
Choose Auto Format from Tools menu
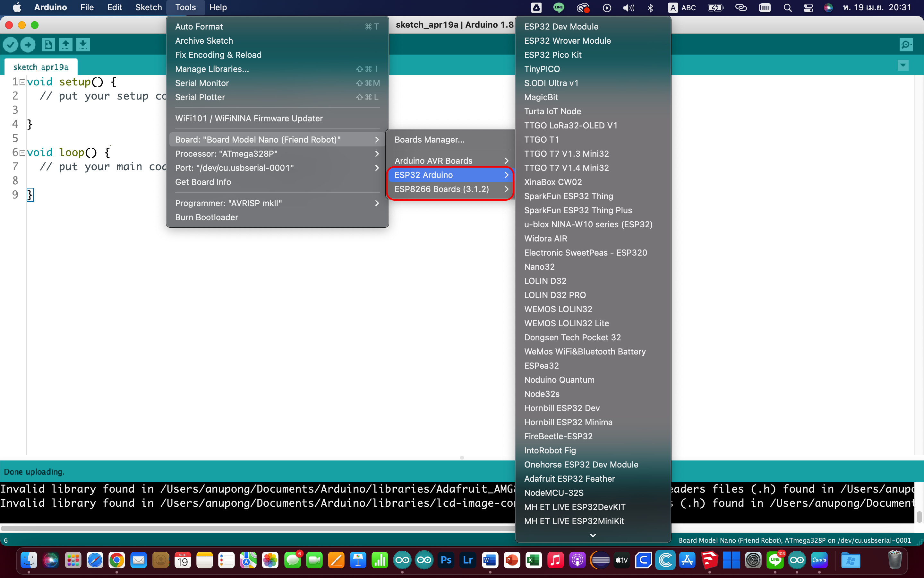click(x=277, y=26)
